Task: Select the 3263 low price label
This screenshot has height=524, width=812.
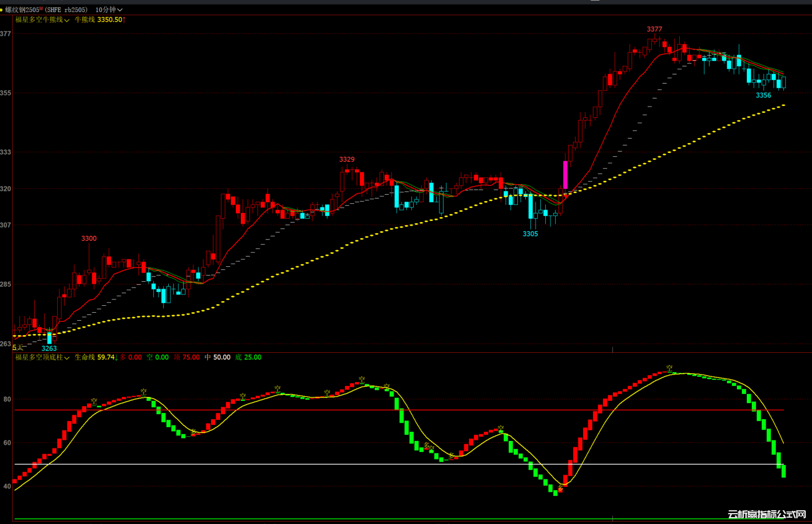Action: point(49,348)
